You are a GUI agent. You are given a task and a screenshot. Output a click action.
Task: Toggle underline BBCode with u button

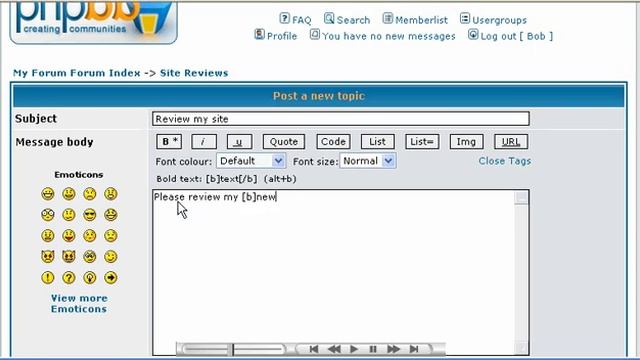click(x=239, y=142)
